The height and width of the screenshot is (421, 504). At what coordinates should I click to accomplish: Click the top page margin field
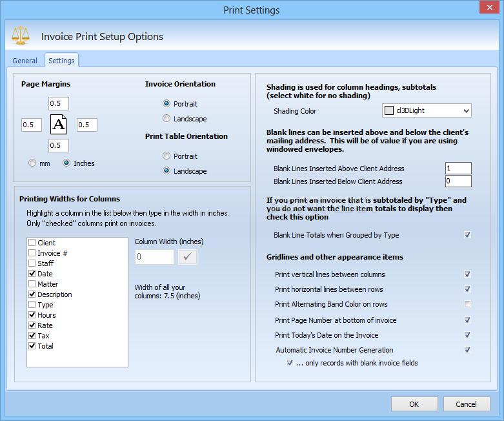click(x=59, y=103)
